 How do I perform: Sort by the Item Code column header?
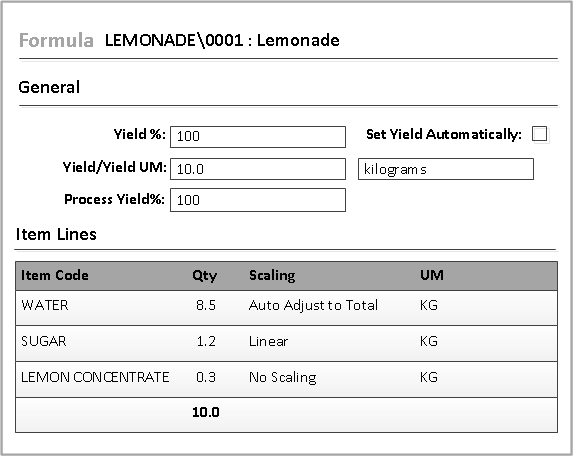click(55, 275)
